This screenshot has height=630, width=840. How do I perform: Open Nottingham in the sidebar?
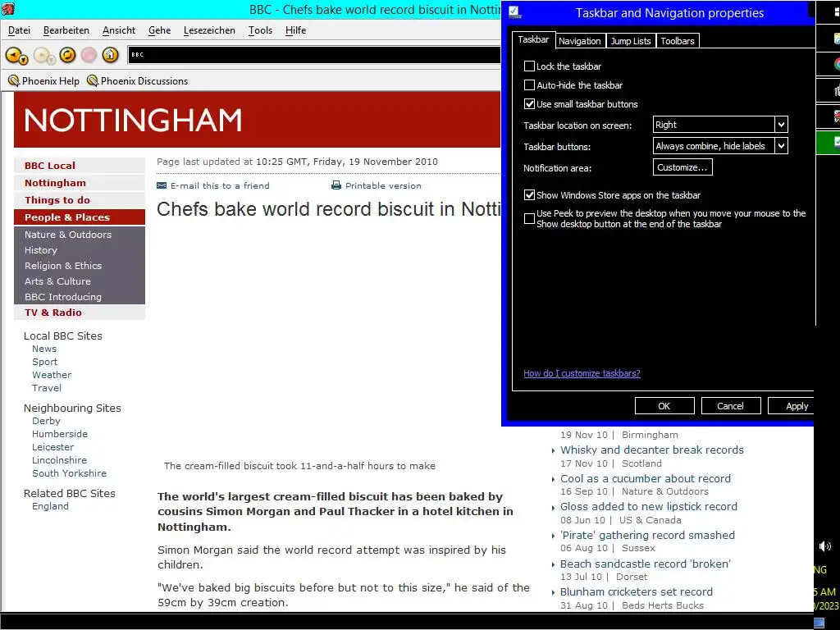[80, 183]
